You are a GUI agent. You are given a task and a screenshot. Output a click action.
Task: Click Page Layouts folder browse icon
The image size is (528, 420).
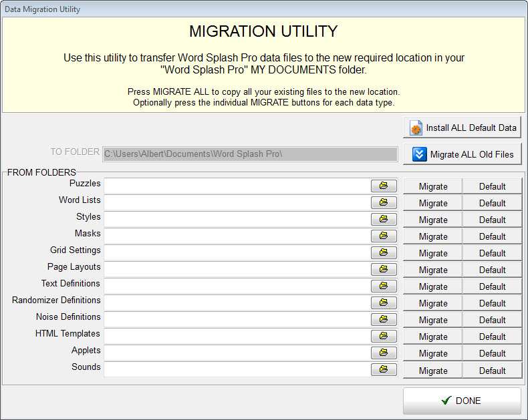pyautogui.click(x=384, y=269)
